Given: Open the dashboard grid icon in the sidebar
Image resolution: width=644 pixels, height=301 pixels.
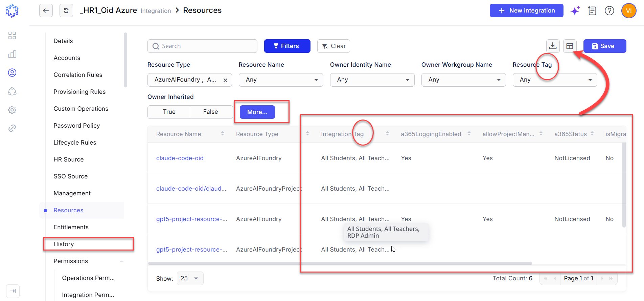Looking at the screenshot, I should click(12, 36).
